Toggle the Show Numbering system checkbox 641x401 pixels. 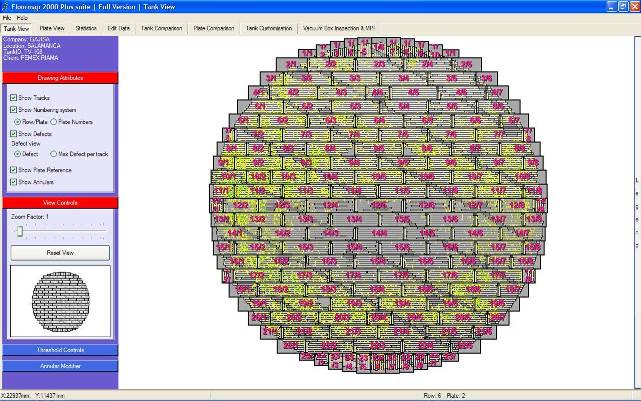coord(13,109)
